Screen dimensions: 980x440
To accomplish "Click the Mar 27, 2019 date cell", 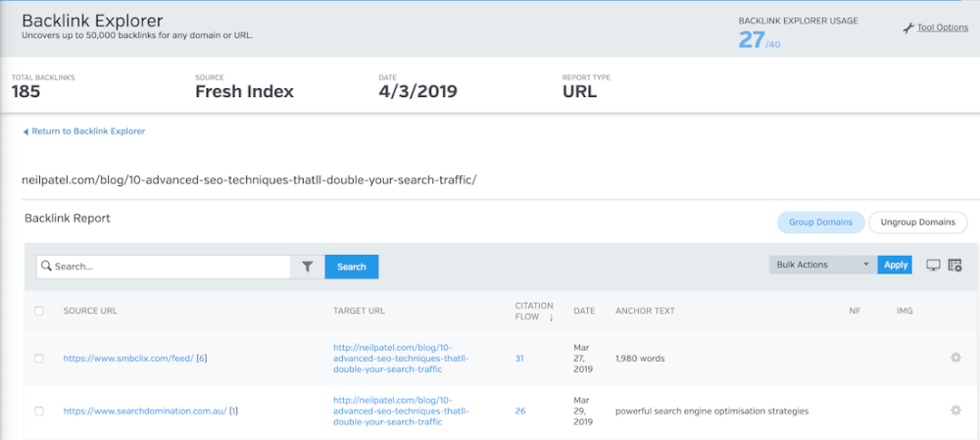I will point(583,358).
